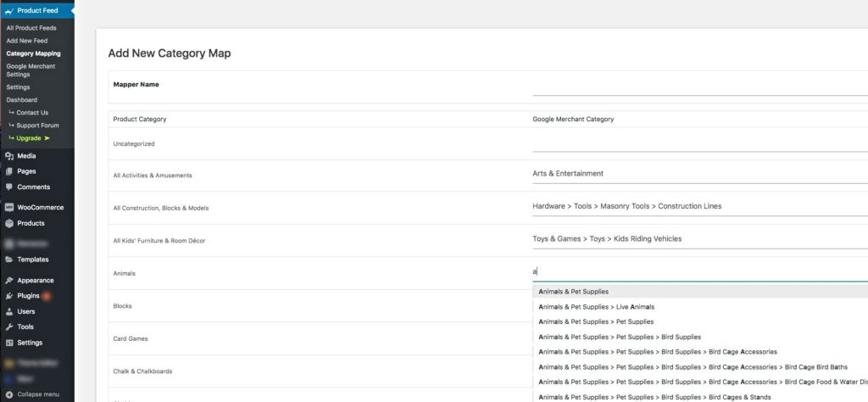
Task: Open All Product Feeds submenu
Action: click(31, 28)
